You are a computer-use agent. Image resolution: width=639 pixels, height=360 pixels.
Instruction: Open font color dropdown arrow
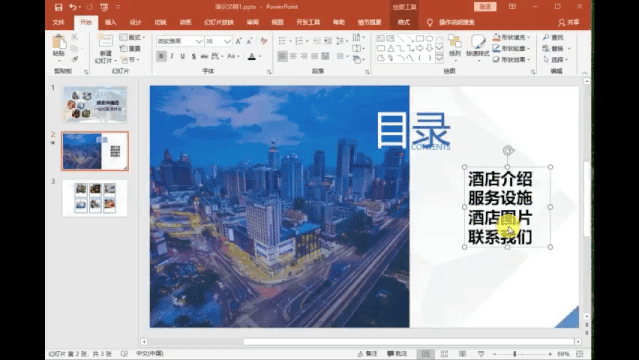click(x=260, y=56)
